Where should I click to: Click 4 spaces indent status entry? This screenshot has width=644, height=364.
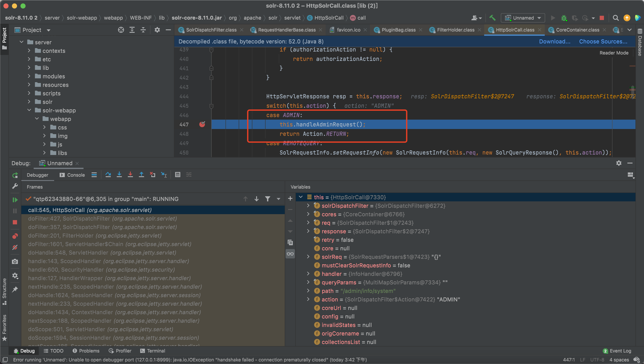point(619,360)
